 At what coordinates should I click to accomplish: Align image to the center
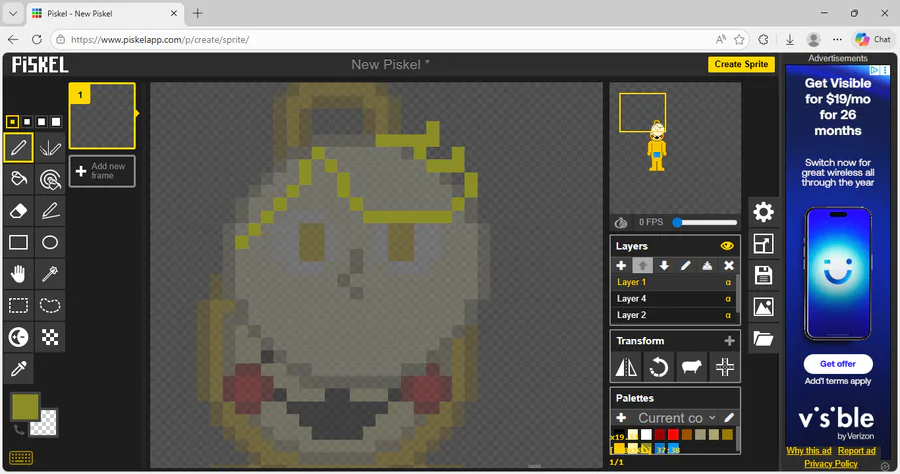point(724,367)
